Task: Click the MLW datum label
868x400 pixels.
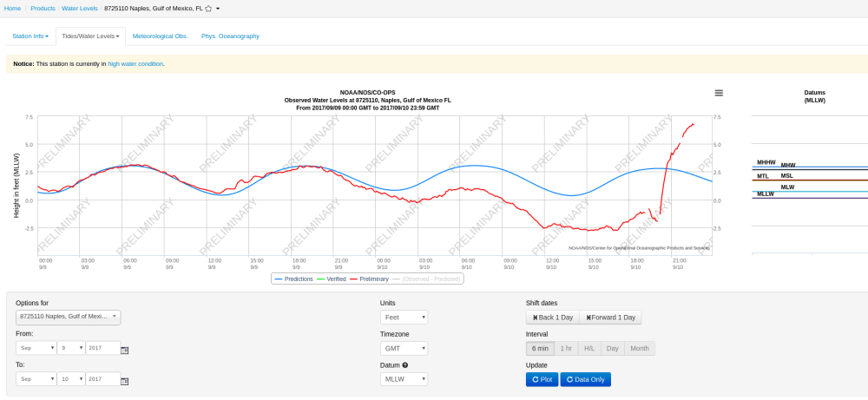Action: 787,187
